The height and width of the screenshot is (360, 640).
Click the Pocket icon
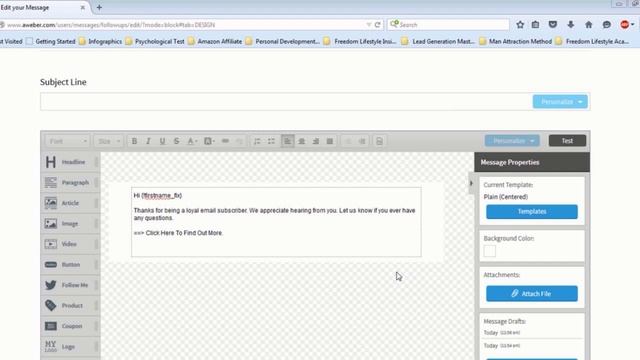pyautogui.click(x=553, y=25)
